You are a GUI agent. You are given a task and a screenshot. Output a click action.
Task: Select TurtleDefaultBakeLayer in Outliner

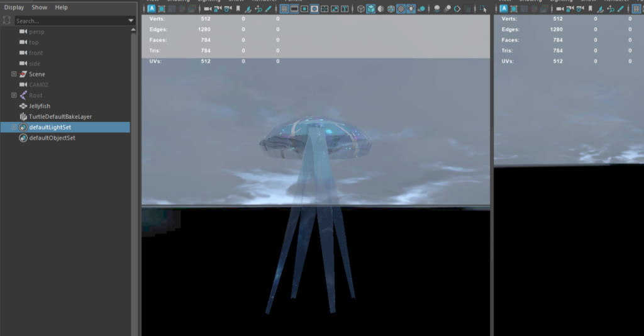click(x=60, y=116)
